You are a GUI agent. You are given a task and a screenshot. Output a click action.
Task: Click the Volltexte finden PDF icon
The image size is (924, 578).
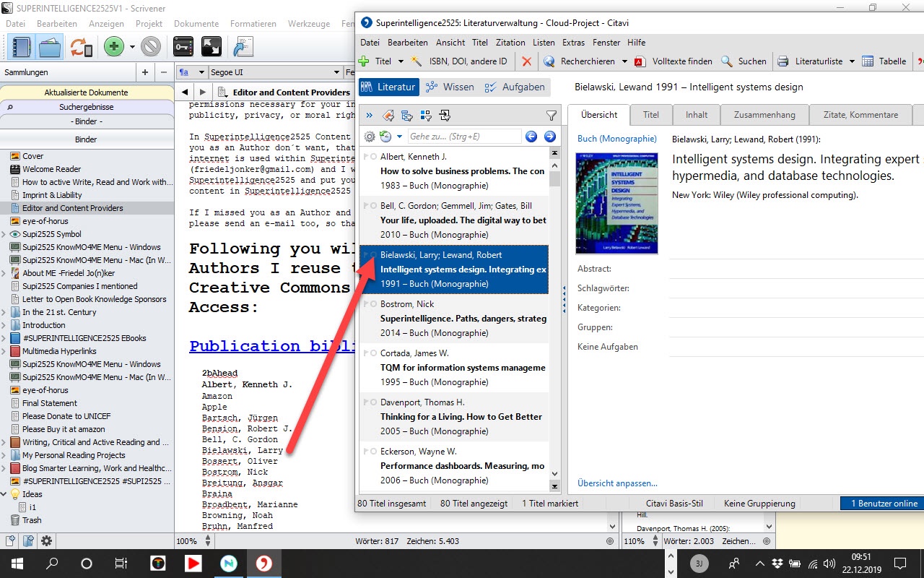point(640,61)
